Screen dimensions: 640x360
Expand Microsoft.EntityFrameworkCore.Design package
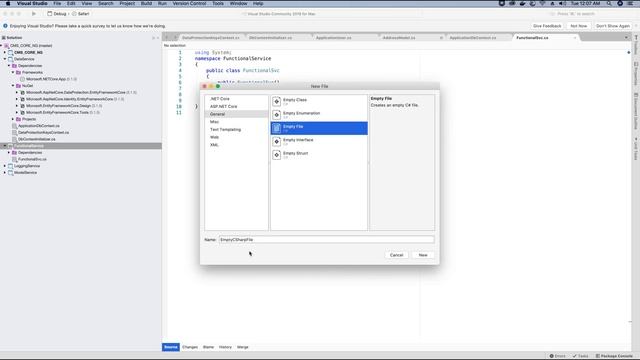click(17, 106)
